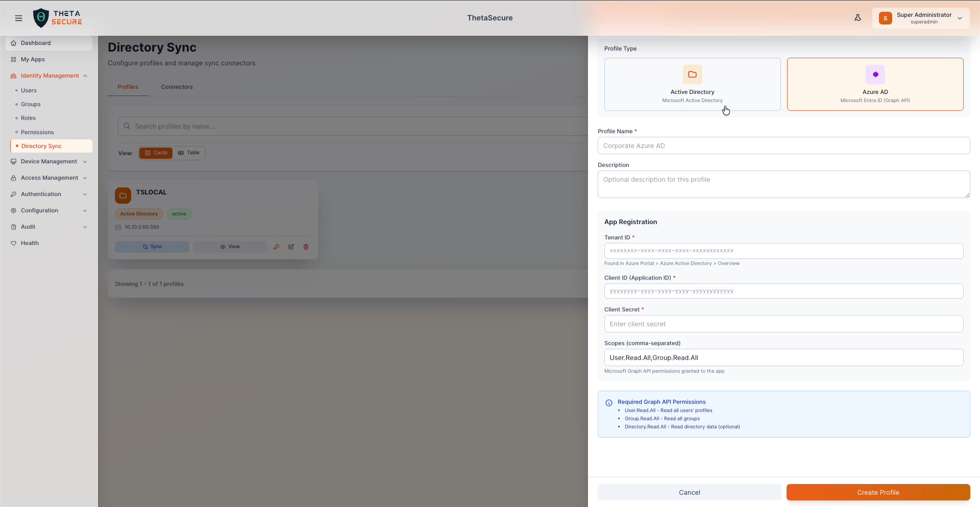Select the Azure AD profile type
Image resolution: width=980 pixels, height=507 pixels.
tap(875, 84)
